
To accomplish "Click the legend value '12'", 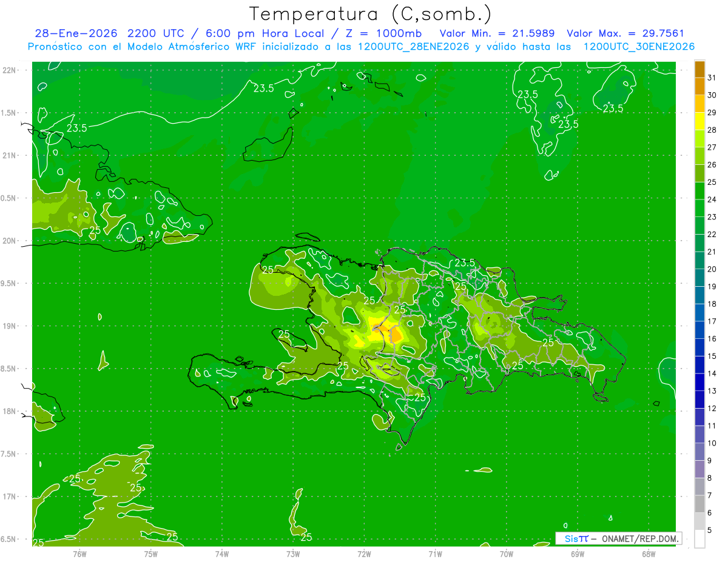I will click(712, 409).
